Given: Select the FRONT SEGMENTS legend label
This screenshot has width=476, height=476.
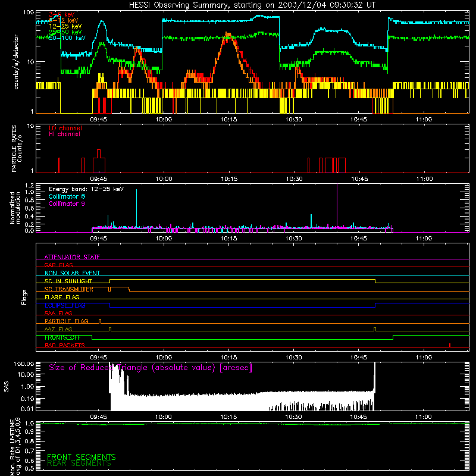Looking at the screenshot, I should (x=82, y=457).
